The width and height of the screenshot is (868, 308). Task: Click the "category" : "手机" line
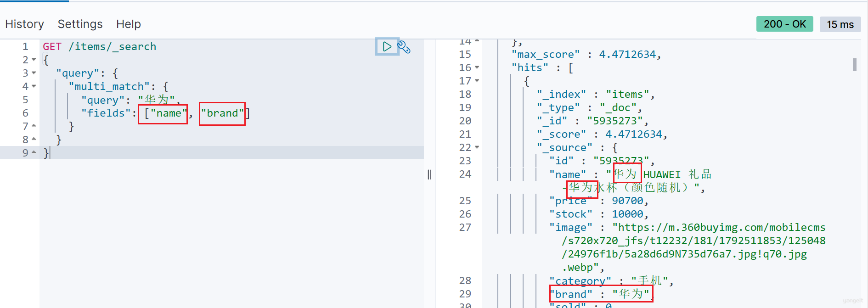click(611, 280)
